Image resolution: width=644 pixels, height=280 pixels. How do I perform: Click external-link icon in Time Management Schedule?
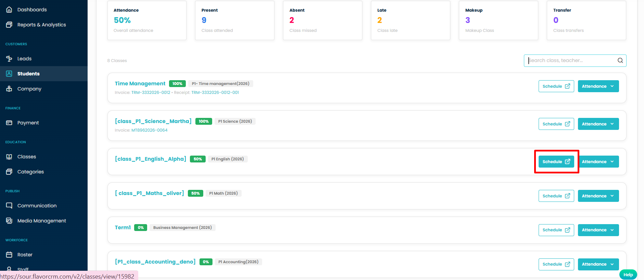tap(567, 86)
